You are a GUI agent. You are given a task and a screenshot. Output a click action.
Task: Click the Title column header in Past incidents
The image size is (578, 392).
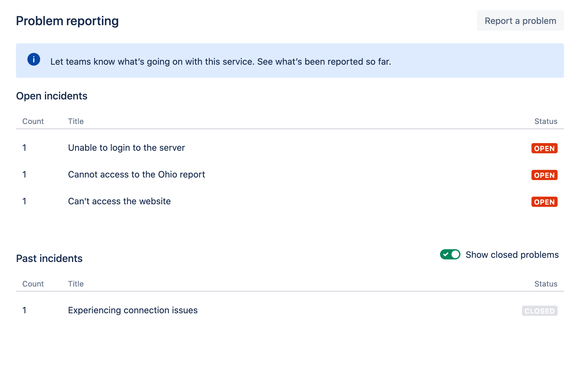pos(76,284)
